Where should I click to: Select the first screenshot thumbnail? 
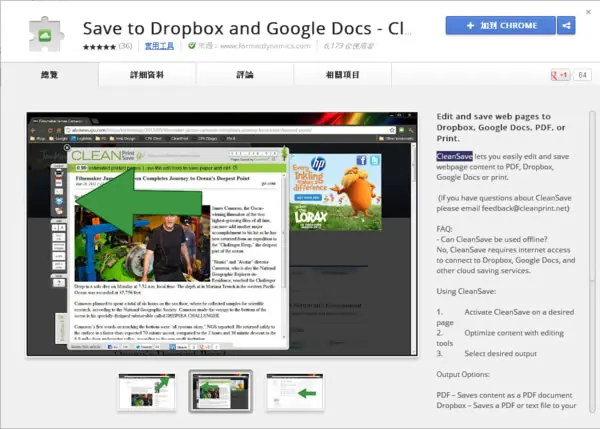(x=147, y=392)
